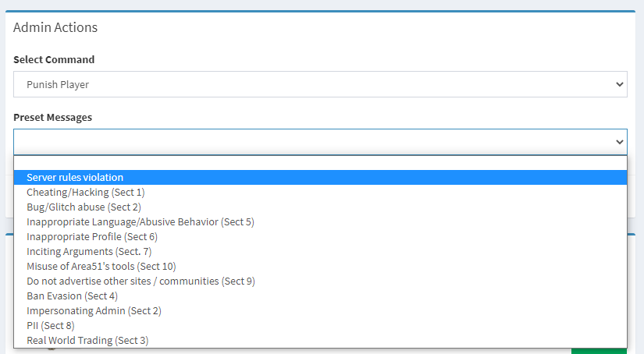644x354 pixels.
Task: Open the Select Command dropdown
Action: tap(320, 84)
